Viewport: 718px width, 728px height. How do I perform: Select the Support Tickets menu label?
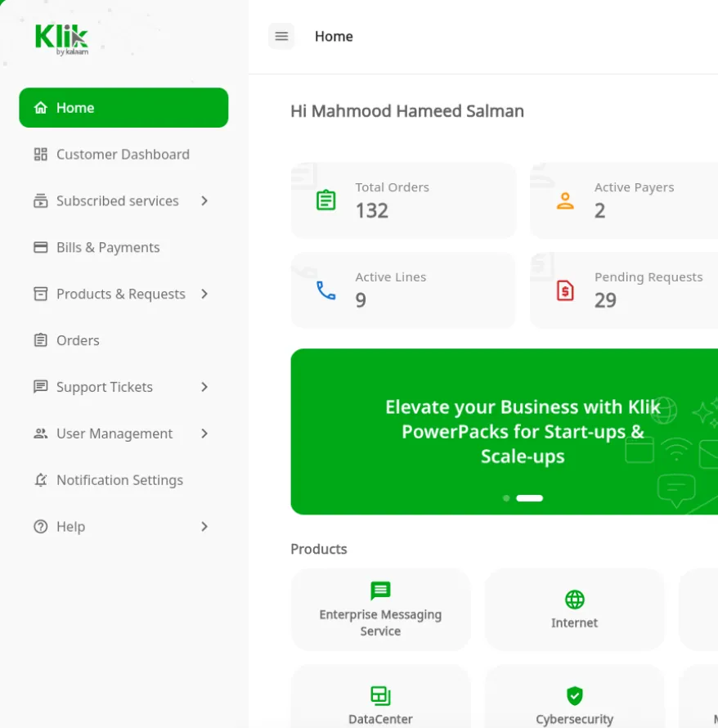pyautogui.click(x=105, y=387)
